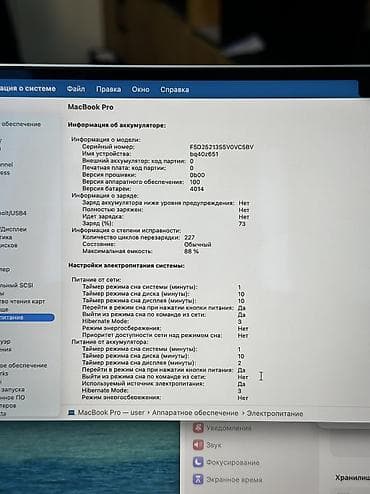Click 'Серийный номер:' label
The image size is (370, 494).
click(108, 147)
